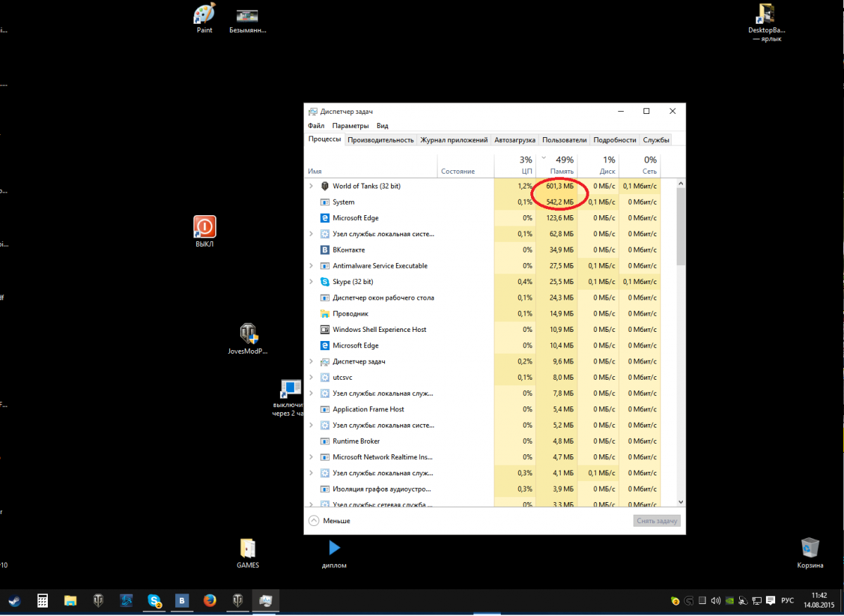Click the Firefox taskbar icon
844x616 pixels.
click(210, 601)
